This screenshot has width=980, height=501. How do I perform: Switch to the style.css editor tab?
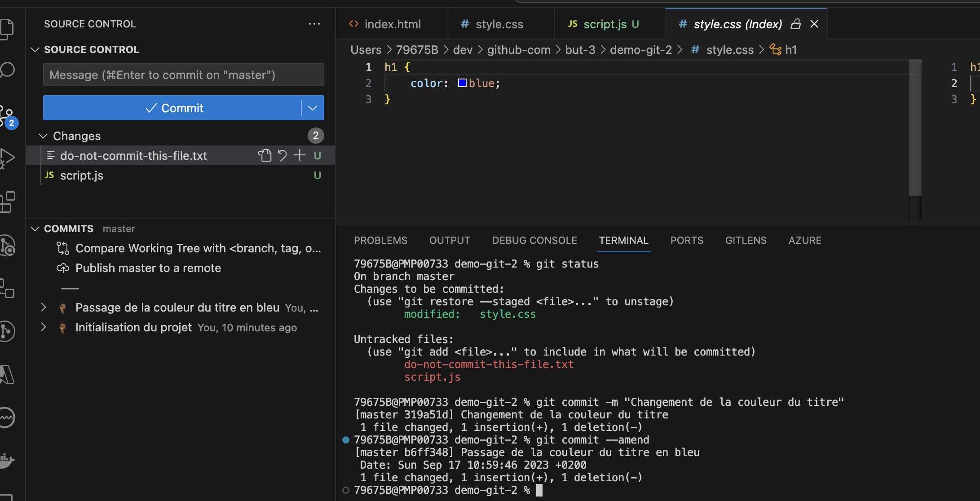[x=500, y=24]
